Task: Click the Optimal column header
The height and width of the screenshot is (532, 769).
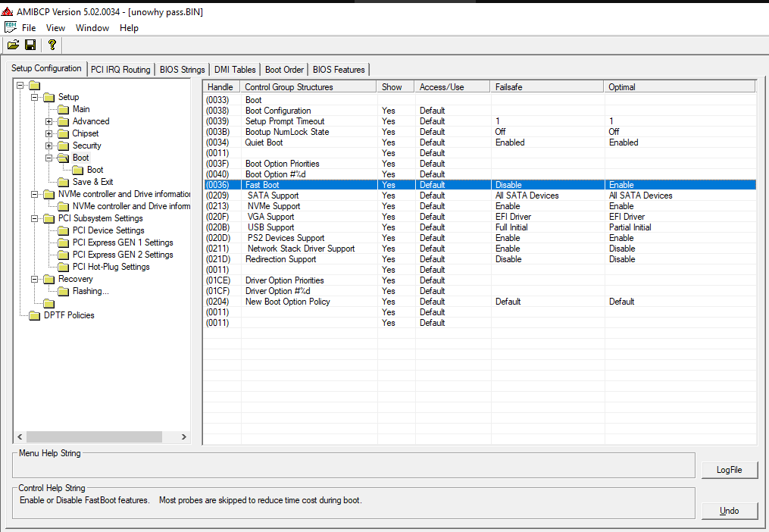Action: 621,87
